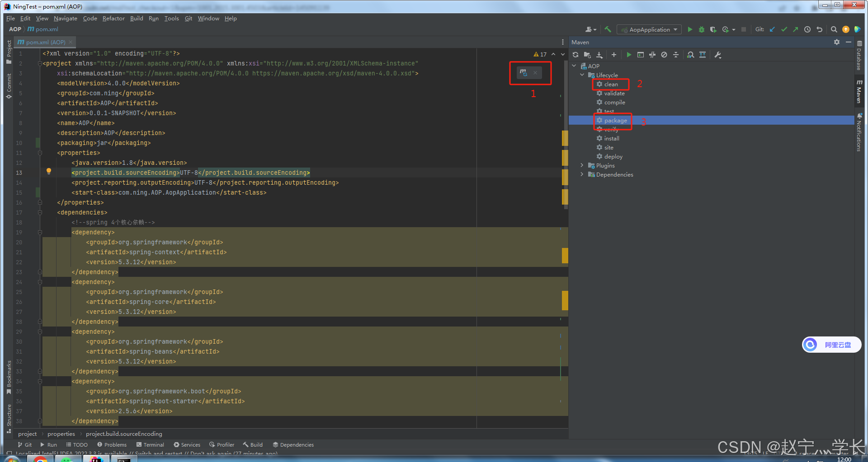The width and height of the screenshot is (868, 462).
Task: Open Execute Maven Goal dialog icon
Action: click(x=640, y=55)
